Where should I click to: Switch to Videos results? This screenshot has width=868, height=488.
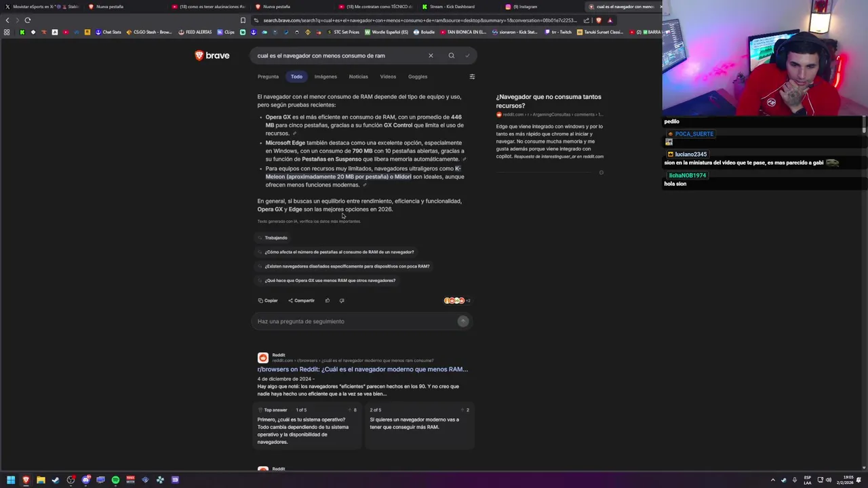point(388,77)
